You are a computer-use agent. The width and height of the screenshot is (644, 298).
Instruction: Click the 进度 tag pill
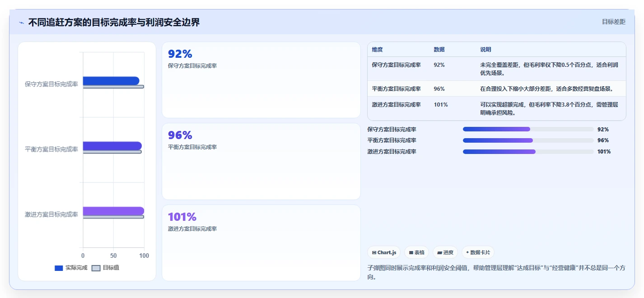(x=445, y=252)
